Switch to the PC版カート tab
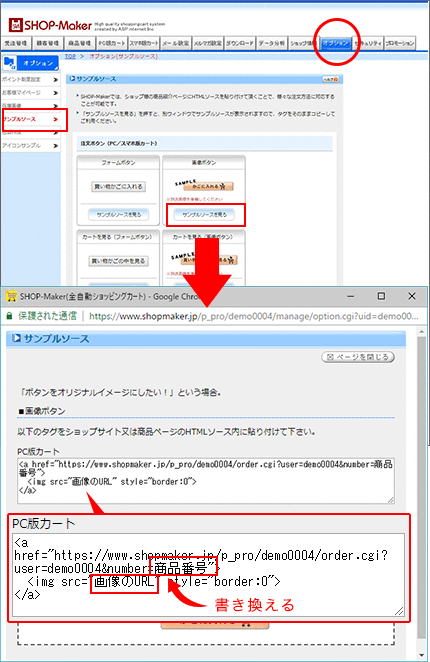This screenshot has width=430, height=662. click(x=112, y=43)
